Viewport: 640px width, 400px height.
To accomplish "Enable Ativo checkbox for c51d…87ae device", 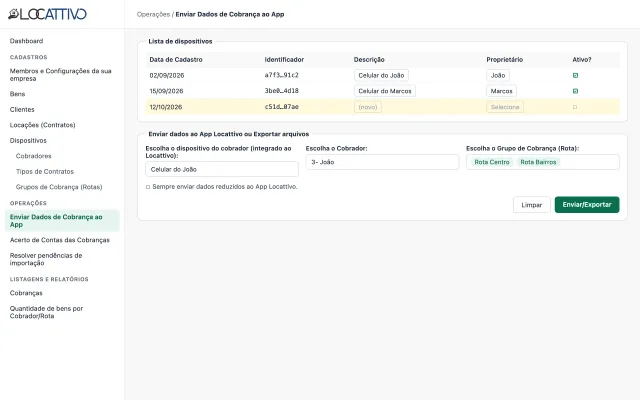I will [x=575, y=107].
